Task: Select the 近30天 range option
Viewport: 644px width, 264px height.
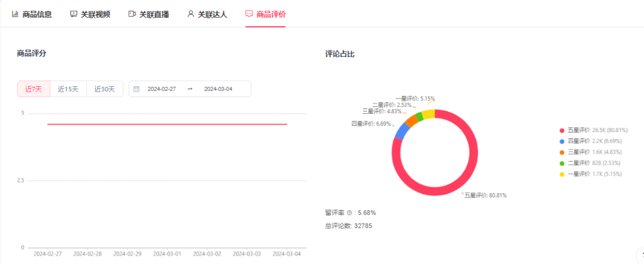Action: coord(105,89)
